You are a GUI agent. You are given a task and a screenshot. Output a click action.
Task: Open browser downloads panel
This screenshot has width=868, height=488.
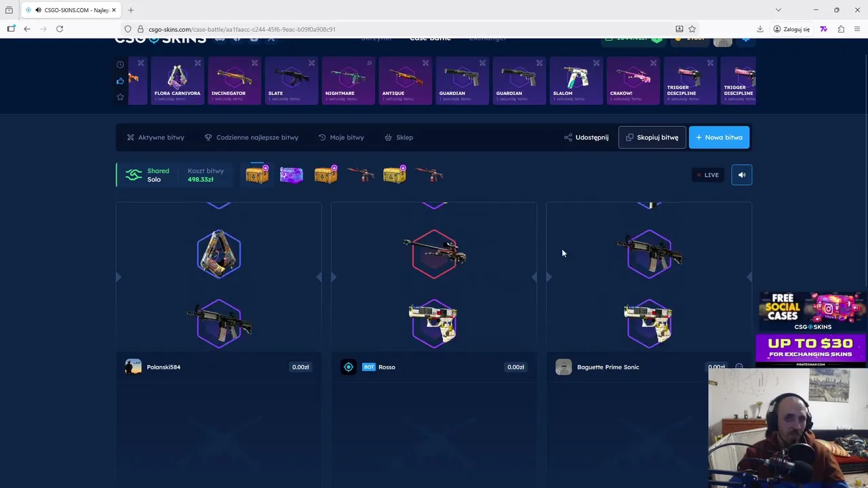click(760, 29)
